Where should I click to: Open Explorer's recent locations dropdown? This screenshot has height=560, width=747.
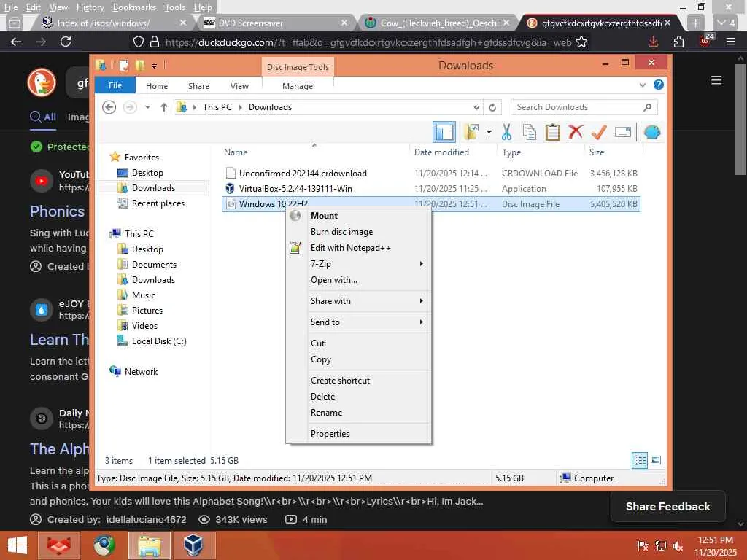(x=147, y=107)
